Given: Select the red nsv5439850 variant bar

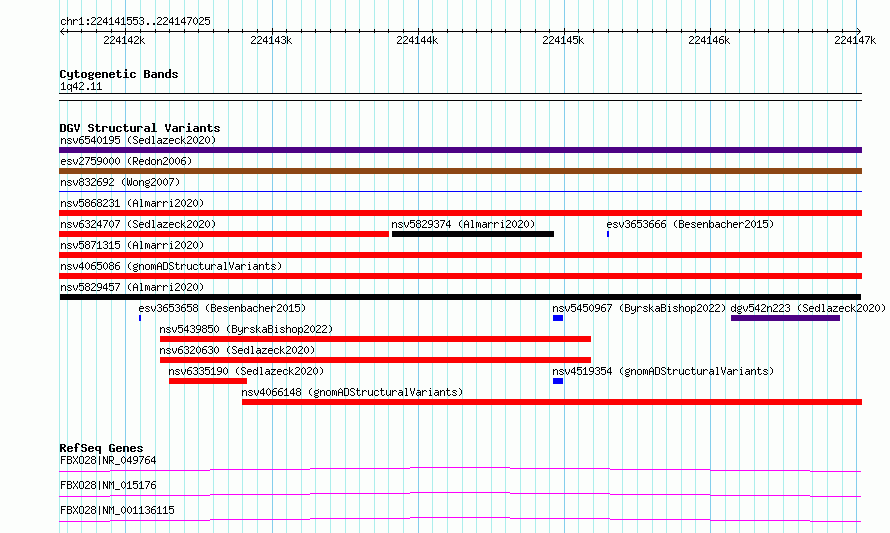Looking at the screenshot, I should click(x=375, y=339).
